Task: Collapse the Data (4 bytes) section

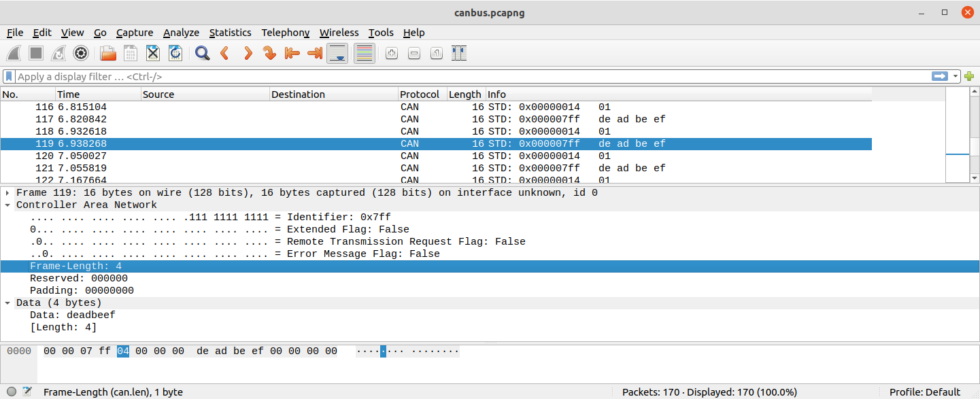Action: coord(7,303)
